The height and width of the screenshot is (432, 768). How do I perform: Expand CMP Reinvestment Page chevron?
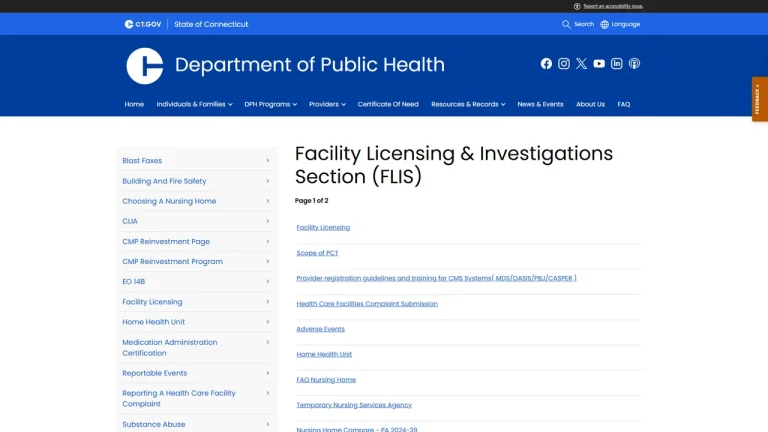point(267,241)
